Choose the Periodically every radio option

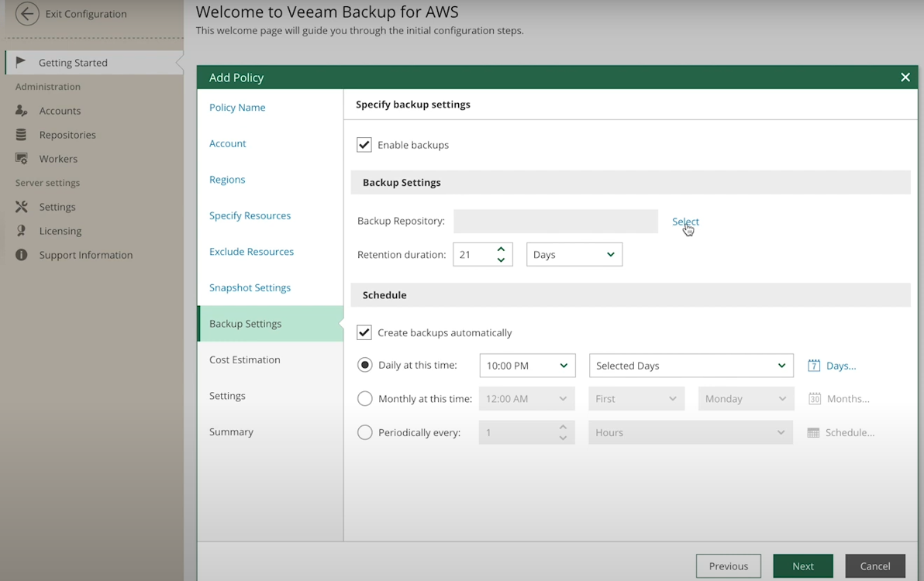coord(365,432)
